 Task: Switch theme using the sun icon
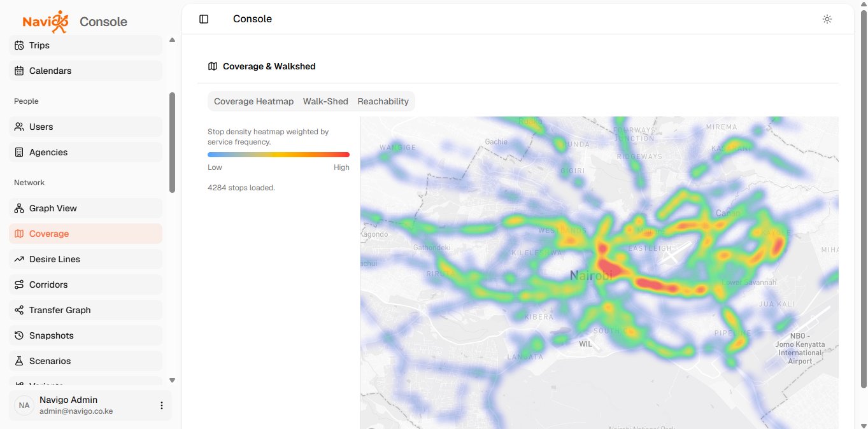tap(827, 19)
